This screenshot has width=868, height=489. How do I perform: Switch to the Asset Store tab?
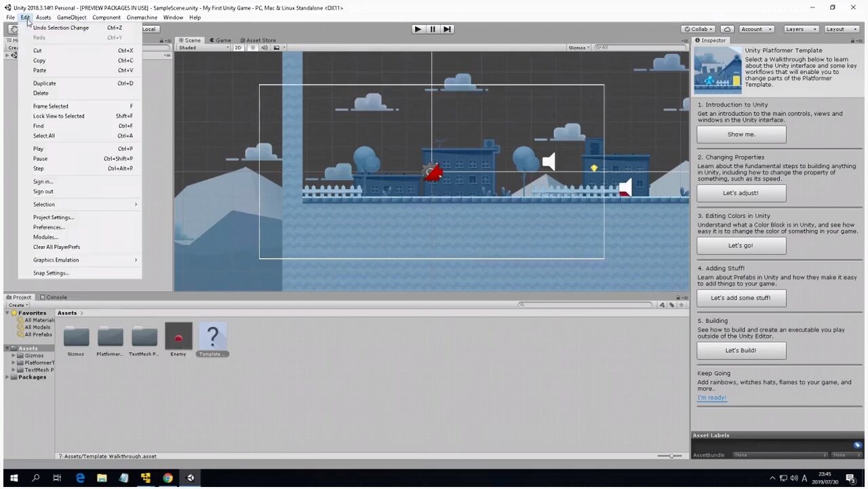point(257,40)
